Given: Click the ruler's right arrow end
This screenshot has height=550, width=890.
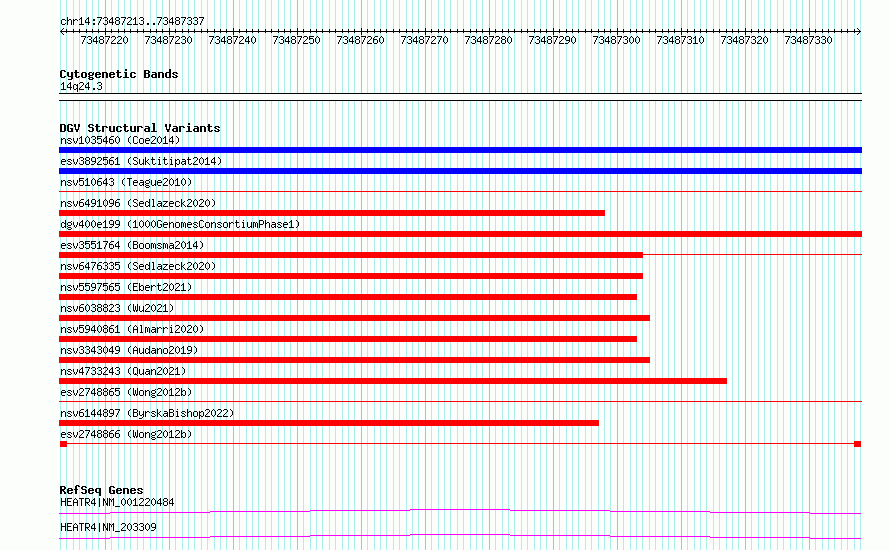Looking at the screenshot, I should click(x=859, y=32).
